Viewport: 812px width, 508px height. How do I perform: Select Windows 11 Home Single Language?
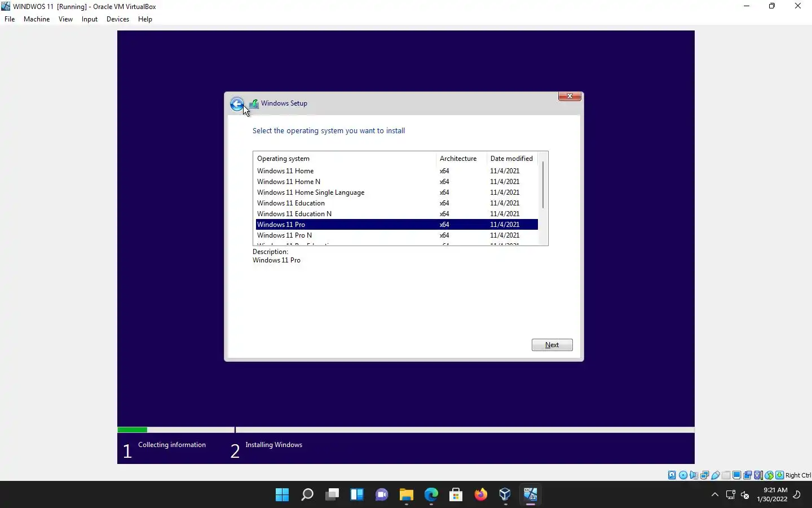[396, 192]
